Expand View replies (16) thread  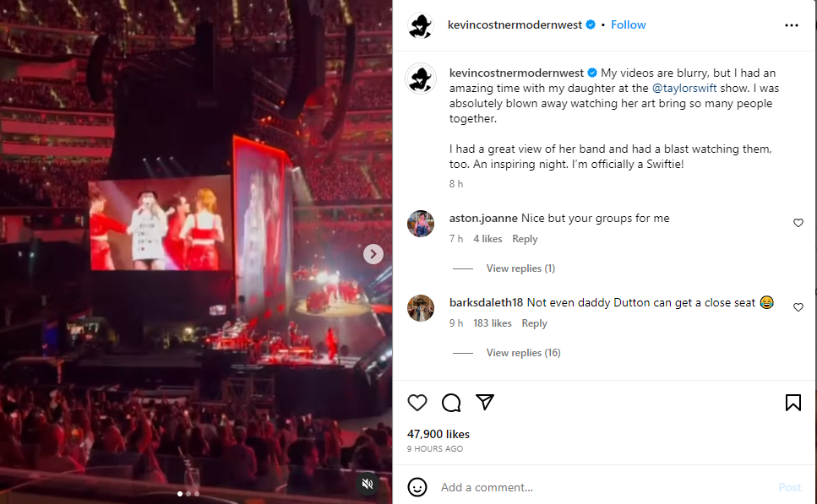523,353
